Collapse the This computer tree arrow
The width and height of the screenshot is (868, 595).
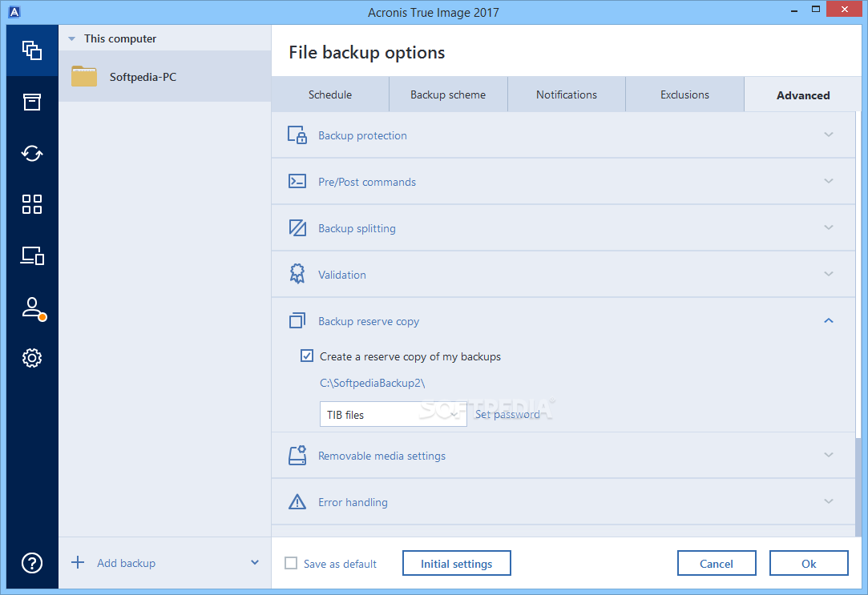click(71, 38)
